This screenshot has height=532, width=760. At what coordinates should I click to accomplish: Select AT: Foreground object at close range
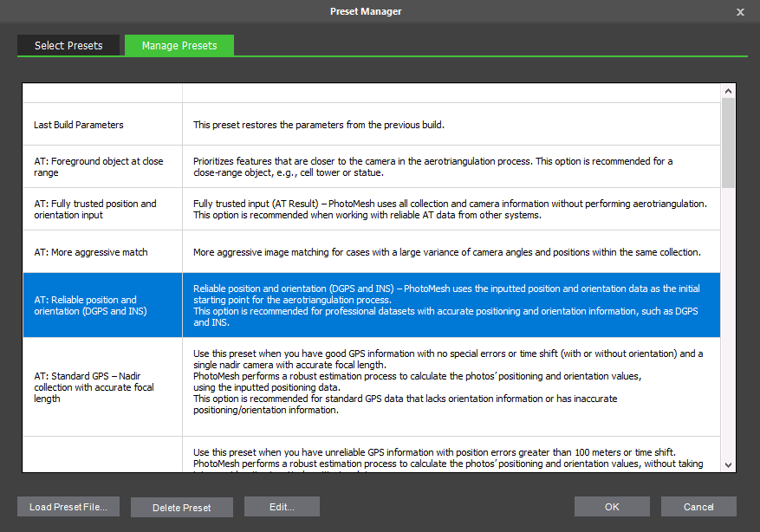[x=98, y=167]
